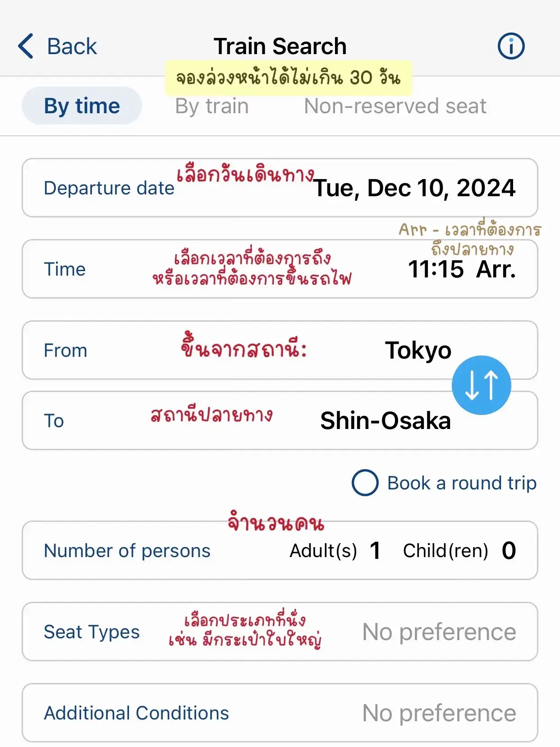Open the info icon in the header

(511, 46)
